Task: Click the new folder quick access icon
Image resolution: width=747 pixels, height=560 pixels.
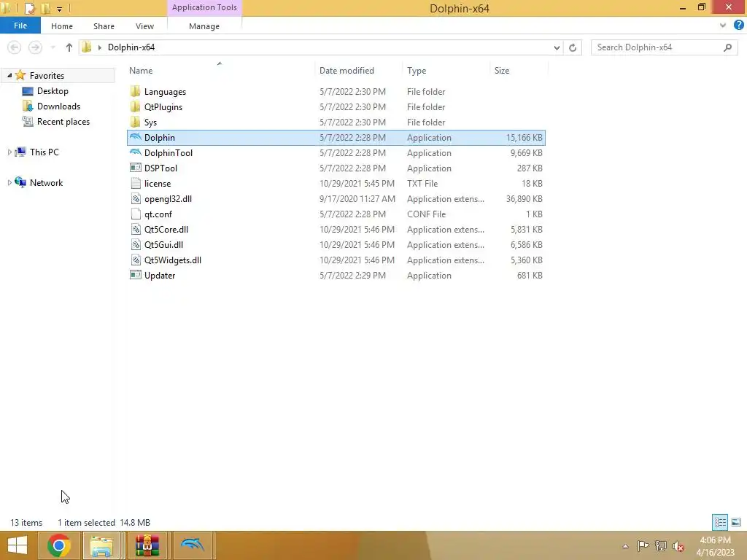Action: [45, 8]
